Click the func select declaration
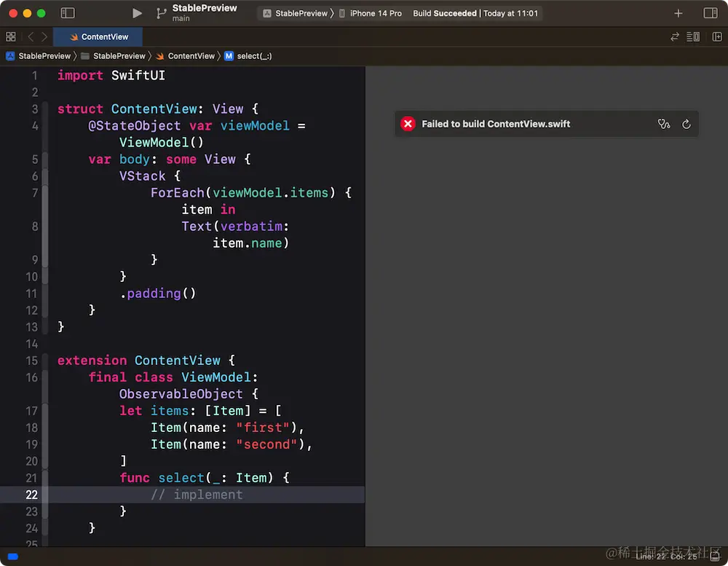728x566 pixels. (205, 478)
